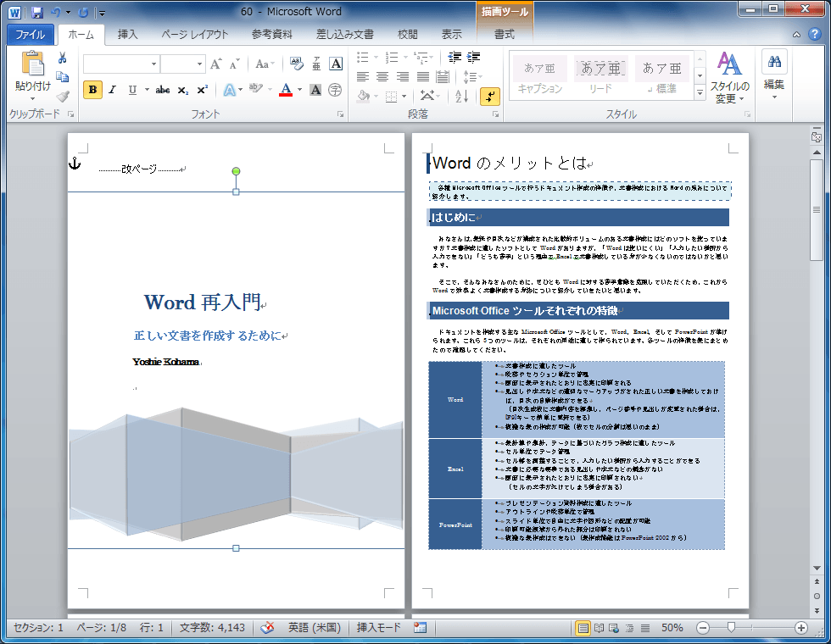Click the distributed alignment icon
Screen dimensions: 831x644
(443, 77)
